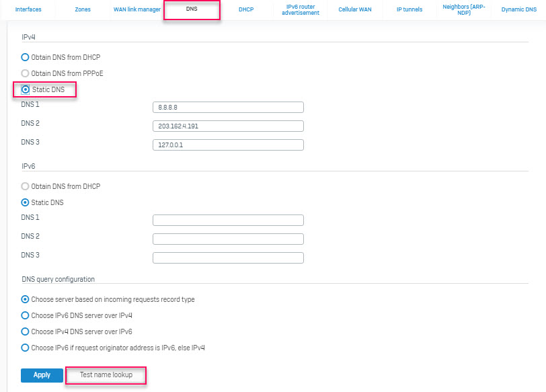Switch to Cellular WAN tab
This screenshot has height=392, width=546.
pos(355,9)
